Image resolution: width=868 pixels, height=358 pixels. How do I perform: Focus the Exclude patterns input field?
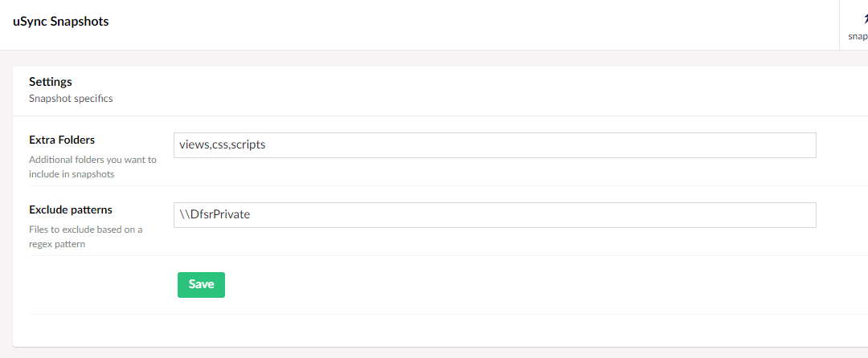(495, 215)
